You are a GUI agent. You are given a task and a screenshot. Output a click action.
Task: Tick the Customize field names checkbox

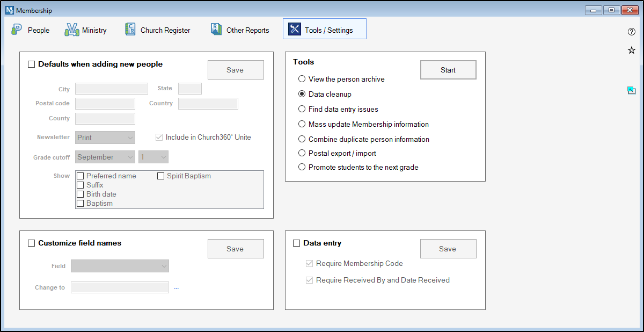pos(32,243)
